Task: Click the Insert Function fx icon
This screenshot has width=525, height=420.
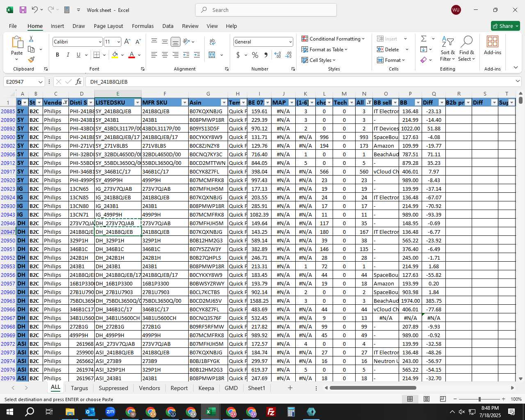Action: 79,82
